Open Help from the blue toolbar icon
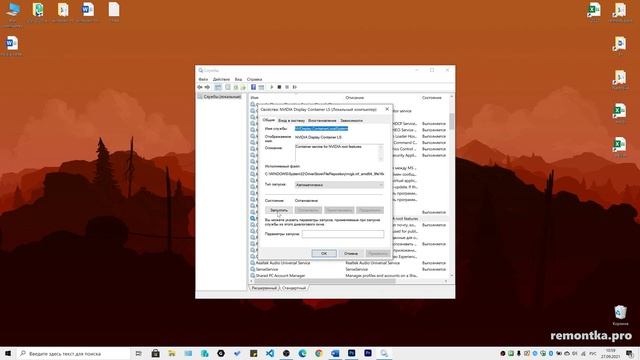This screenshot has height=360, width=640. point(253,87)
